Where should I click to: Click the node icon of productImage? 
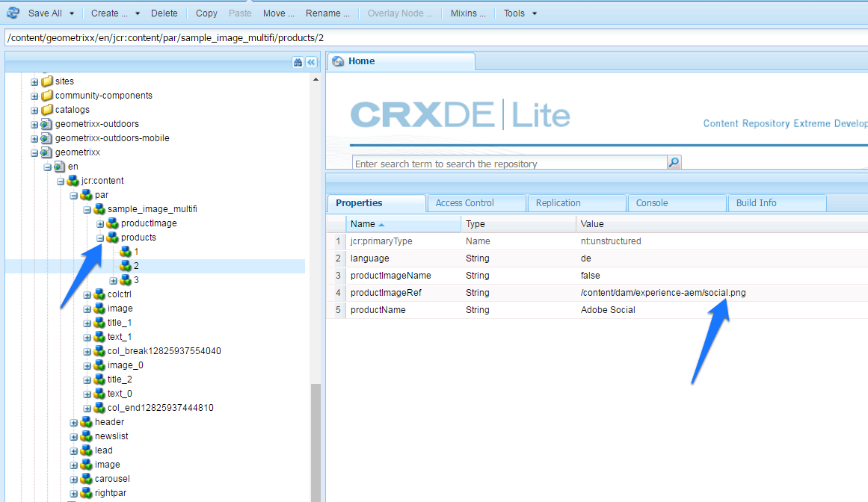[x=113, y=223]
